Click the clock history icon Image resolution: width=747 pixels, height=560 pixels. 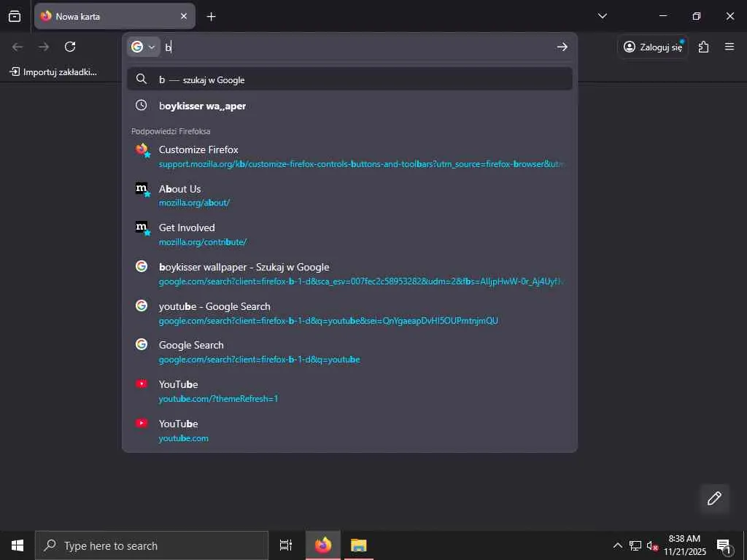[141, 105]
